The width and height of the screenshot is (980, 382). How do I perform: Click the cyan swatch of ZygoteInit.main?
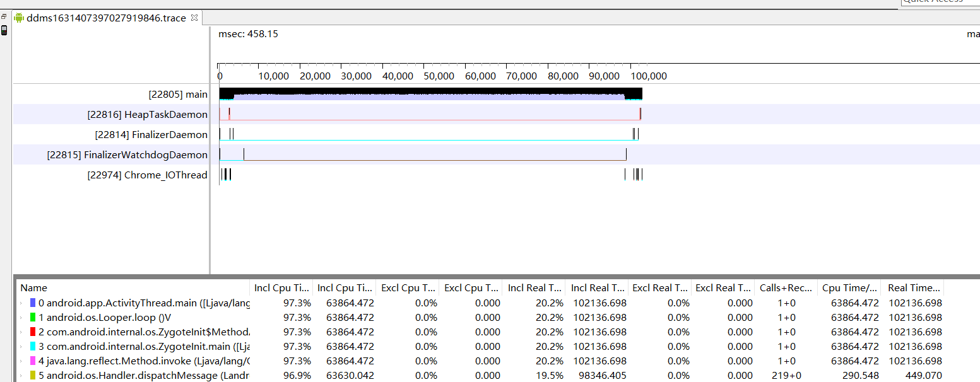(33, 347)
